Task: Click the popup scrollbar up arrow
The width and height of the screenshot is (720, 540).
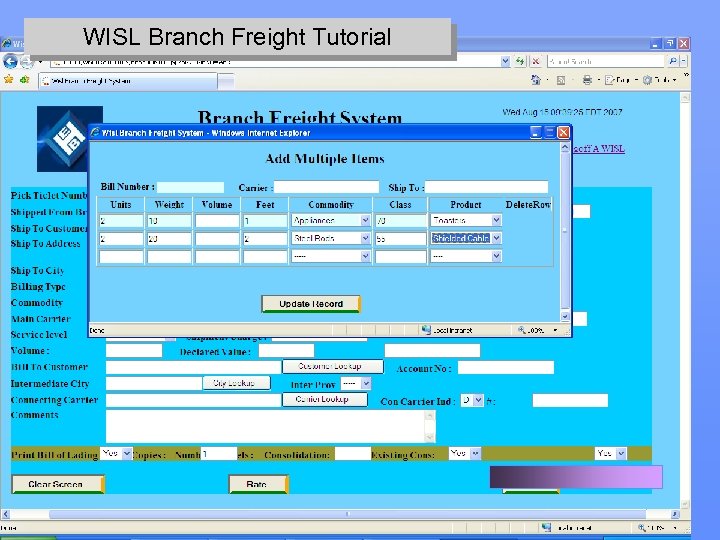Action: 565,148
